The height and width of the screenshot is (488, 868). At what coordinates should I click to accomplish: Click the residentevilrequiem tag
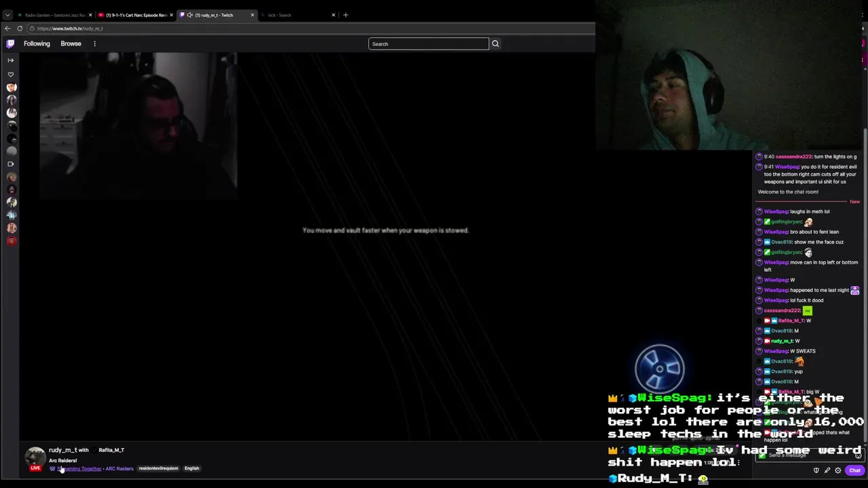(158, 468)
